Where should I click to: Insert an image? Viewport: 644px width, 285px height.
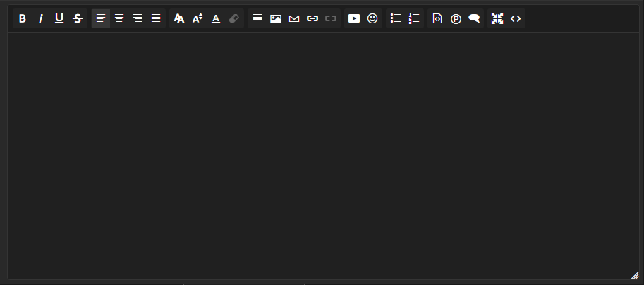click(276, 18)
